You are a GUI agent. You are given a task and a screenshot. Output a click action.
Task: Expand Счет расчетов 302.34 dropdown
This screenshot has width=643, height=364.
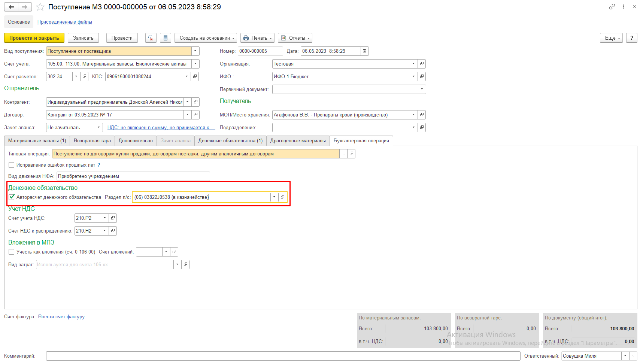pos(76,76)
